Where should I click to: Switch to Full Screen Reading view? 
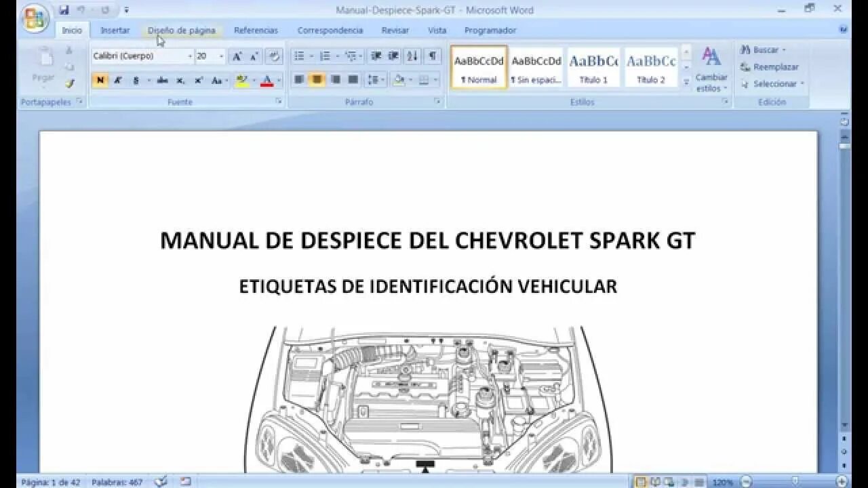click(x=656, y=482)
